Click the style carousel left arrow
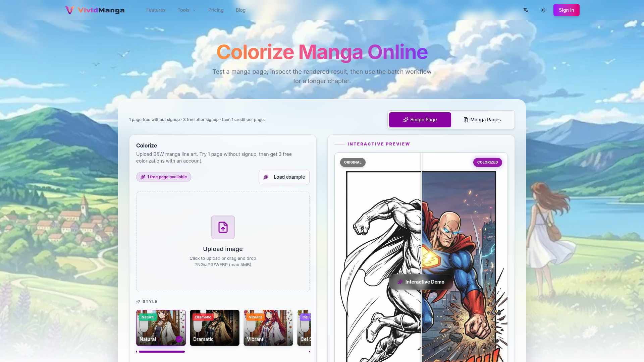This screenshot has width=644, height=362. point(137,352)
